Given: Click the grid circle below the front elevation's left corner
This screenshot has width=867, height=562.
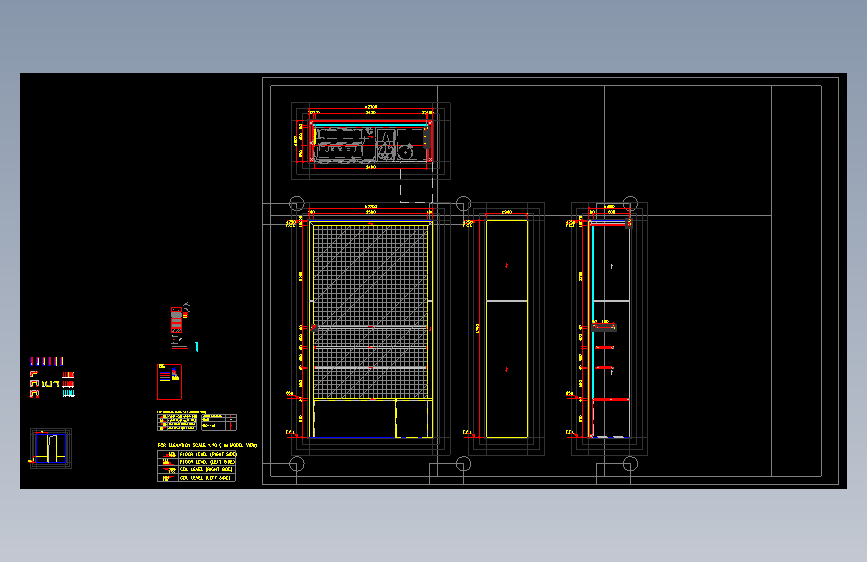Looking at the screenshot, I should [x=297, y=464].
